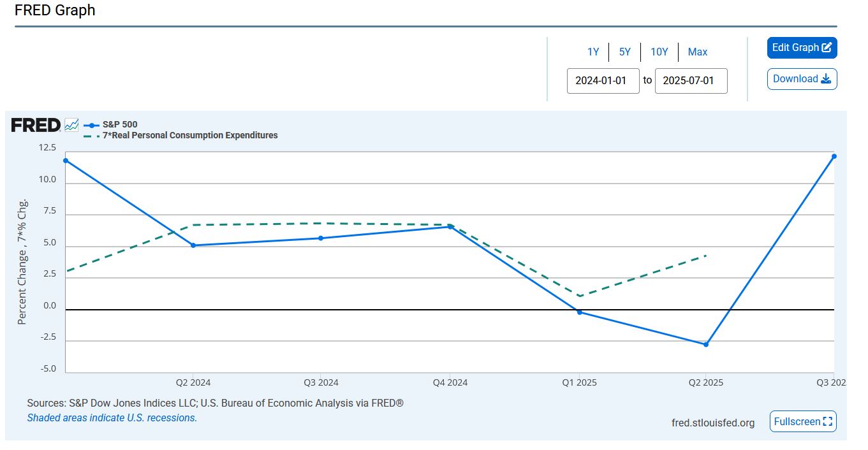This screenshot has height=450, width=868.
Task: Select the Max time range
Action: pyautogui.click(x=697, y=52)
